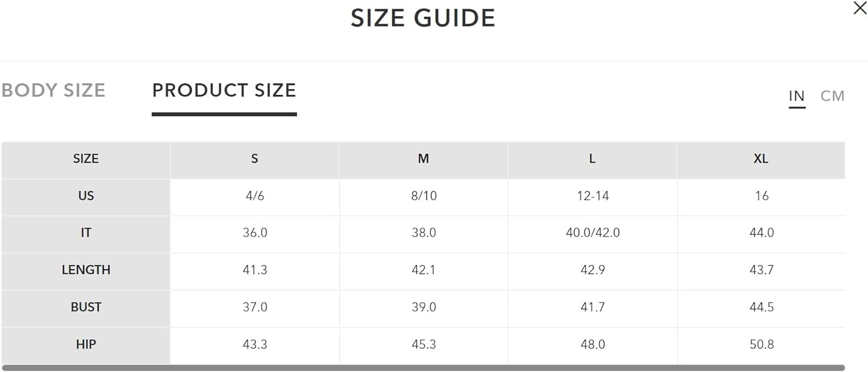This screenshot has width=868, height=372.
Task: Click the SIZE header cell
Action: click(86, 159)
